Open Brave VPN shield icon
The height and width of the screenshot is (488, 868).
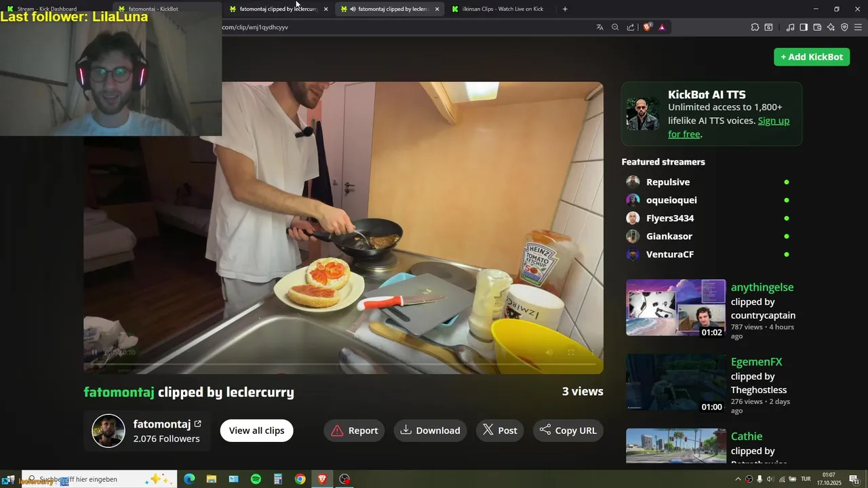844,27
